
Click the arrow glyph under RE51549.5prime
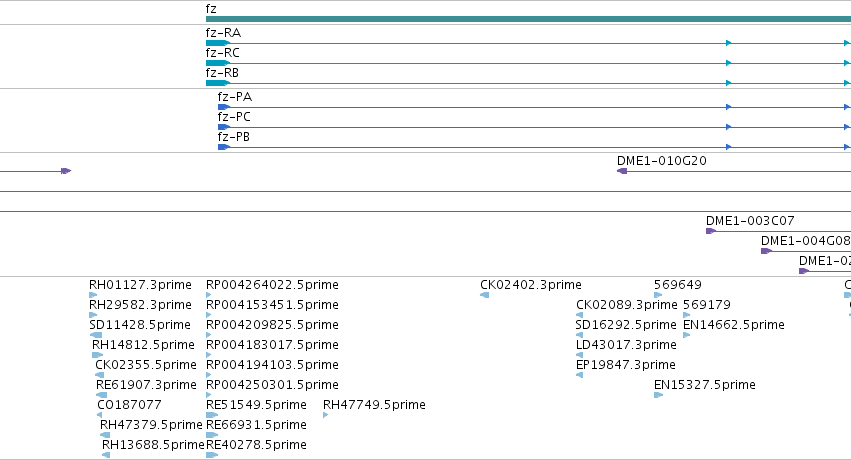coord(212,416)
